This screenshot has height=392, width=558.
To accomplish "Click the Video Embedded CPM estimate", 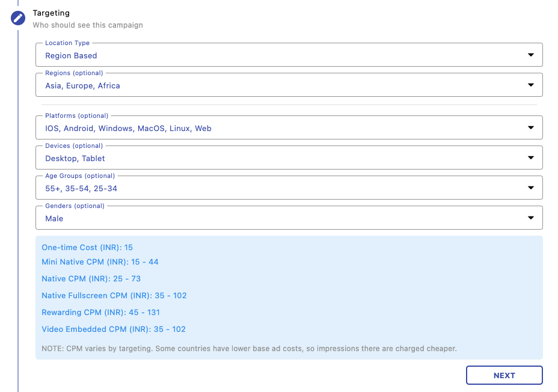I will click(x=113, y=329).
